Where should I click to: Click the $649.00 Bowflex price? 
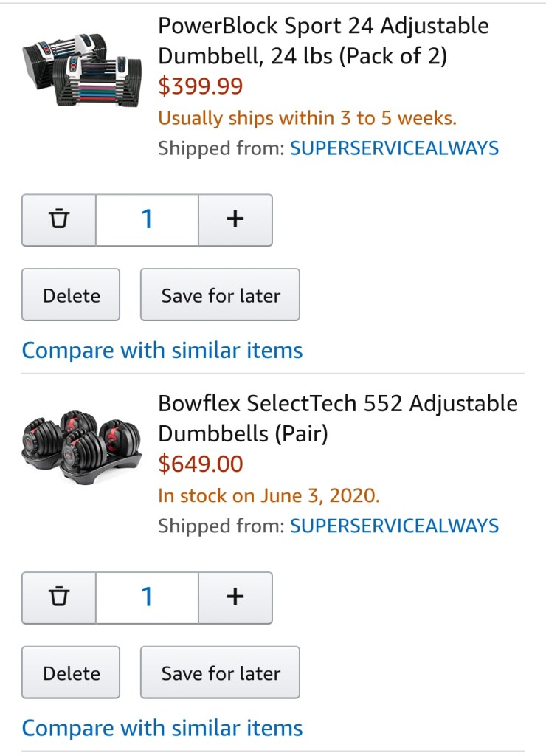[x=201, y=464]
